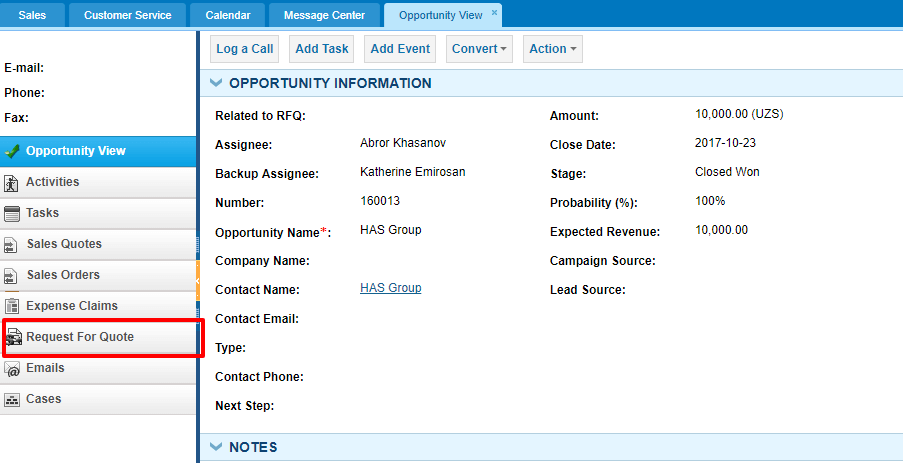Collapse the Opportunity Information section
The image size is (903, 463).
[216, 83]
